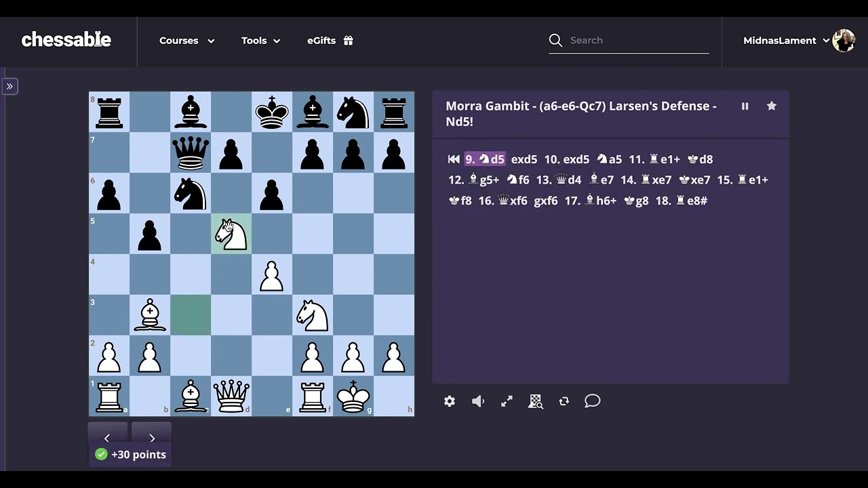
Task: Click the white king on g1
Action: [x=353, y=396]
